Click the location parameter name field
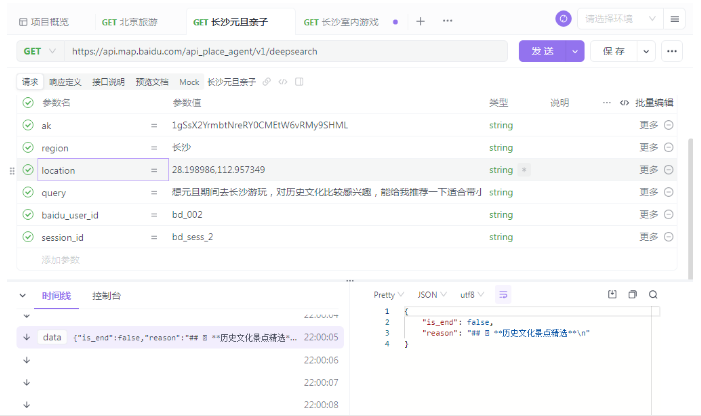Image resolution: width=701 pixels, height=416 pixels. (x=103, y=170)
